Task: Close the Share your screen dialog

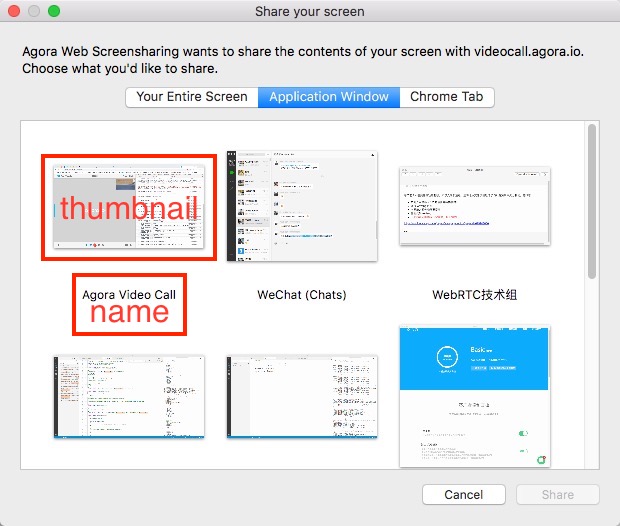Action: click(x=14, y=11)
